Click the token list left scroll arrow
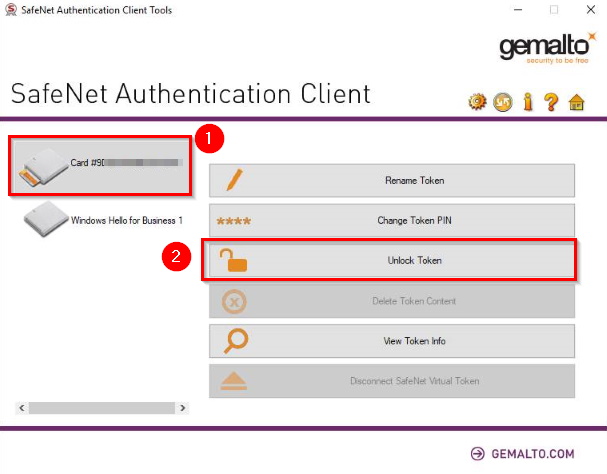The height and width of the screenshot is (474, 607). point(22,408)
